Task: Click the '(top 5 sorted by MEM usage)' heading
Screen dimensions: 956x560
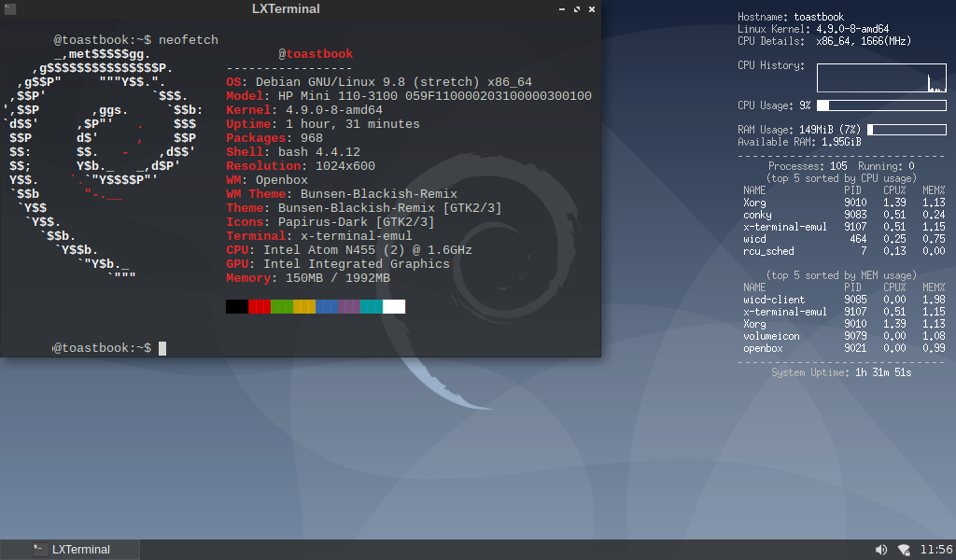Action: 841,275
